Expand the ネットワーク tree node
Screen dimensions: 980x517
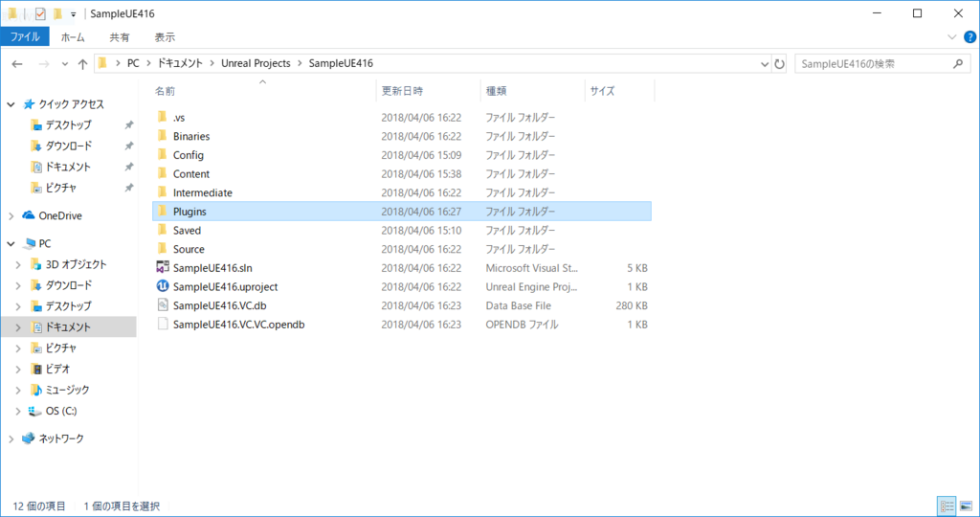11,438
